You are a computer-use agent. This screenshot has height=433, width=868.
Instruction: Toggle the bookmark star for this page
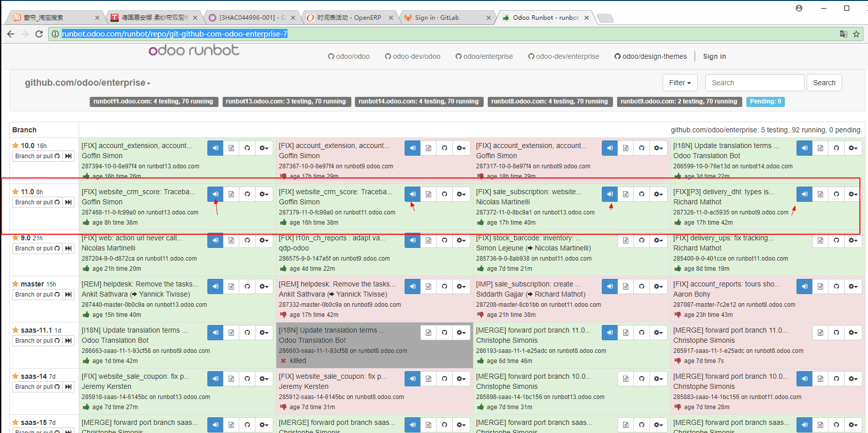(x=856, y=34)
